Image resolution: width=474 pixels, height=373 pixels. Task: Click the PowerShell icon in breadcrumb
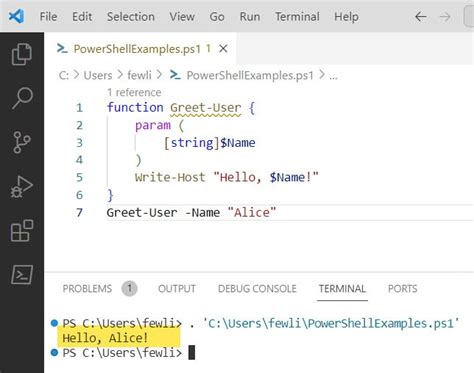tap(175, 75)
